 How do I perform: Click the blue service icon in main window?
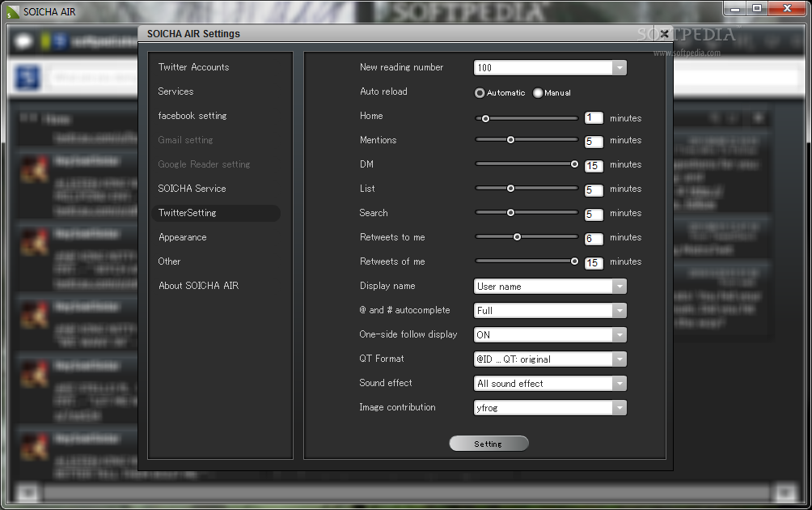click(x=28, y=78)
